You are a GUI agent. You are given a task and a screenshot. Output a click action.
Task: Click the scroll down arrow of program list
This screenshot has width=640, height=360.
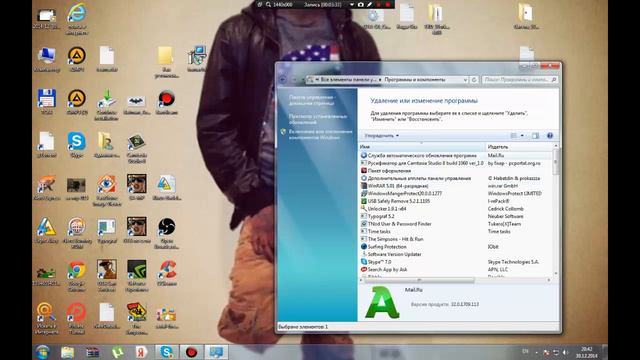[x=556, y=273]
